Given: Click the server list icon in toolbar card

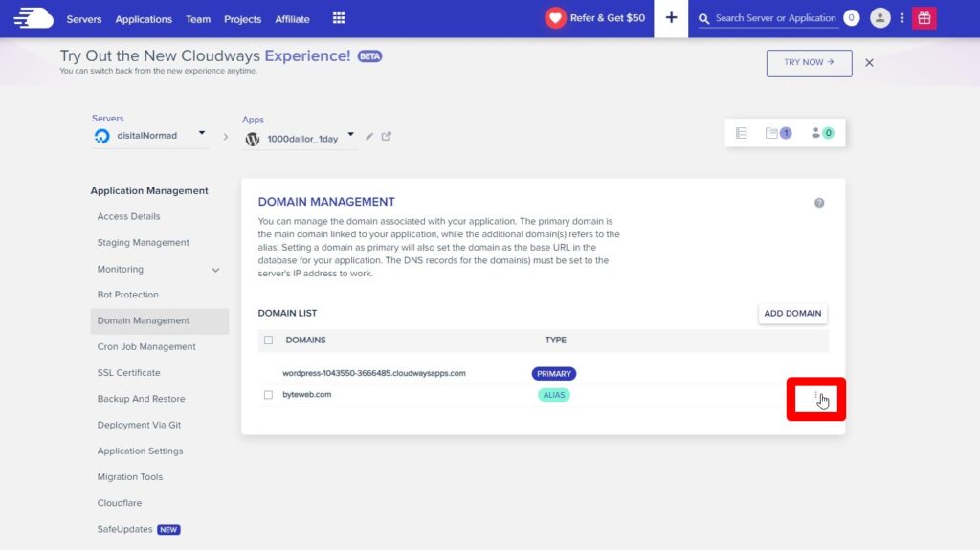Looking at the screenshot, I should [x=742, y=133].
